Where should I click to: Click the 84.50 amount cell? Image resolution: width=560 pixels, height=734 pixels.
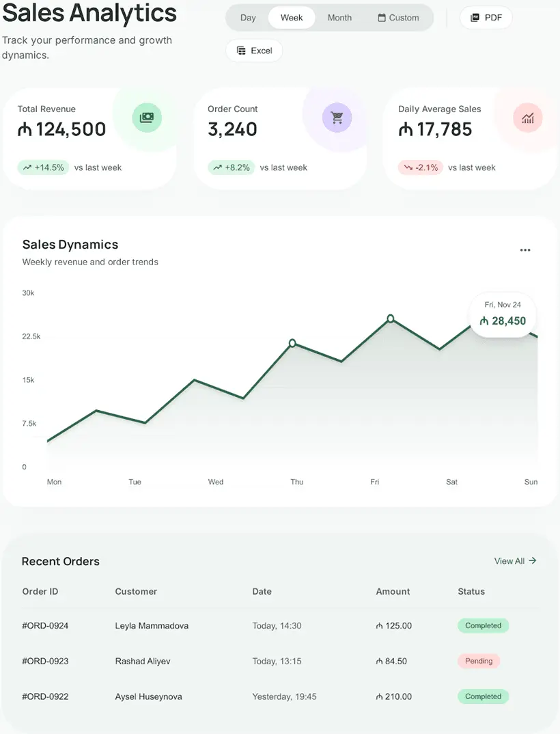coord(391,661)
